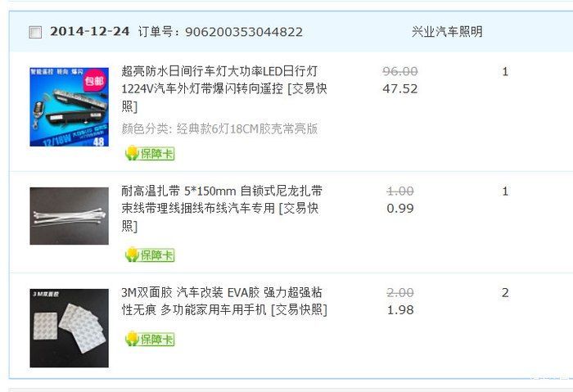Viewport: 573px width, 392px height.
Task: Click the 保障卡 badge under 3M tape item
Action: pos(150,339)
